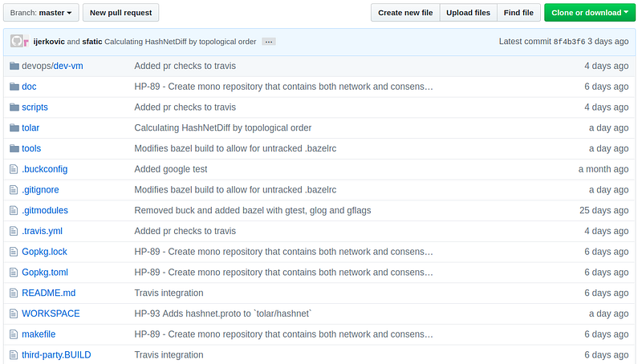This screenshot has width=642, height=364.
Task: Open the ijerkovic author profile link
Action: pyautogui.click(x=50, y=42)
